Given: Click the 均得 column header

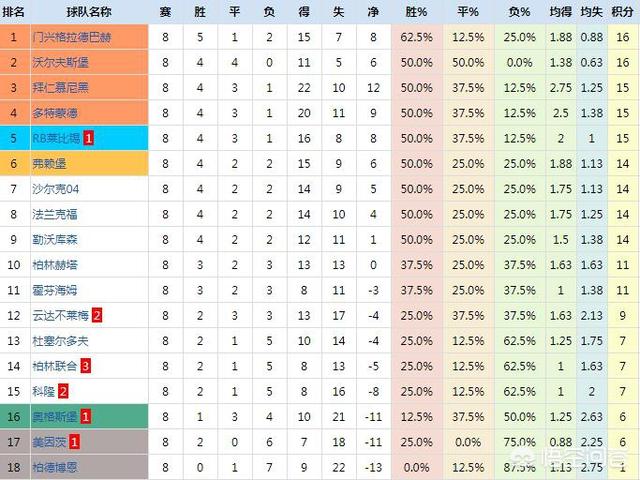Looking at the screenshot, I should point(560,12).
